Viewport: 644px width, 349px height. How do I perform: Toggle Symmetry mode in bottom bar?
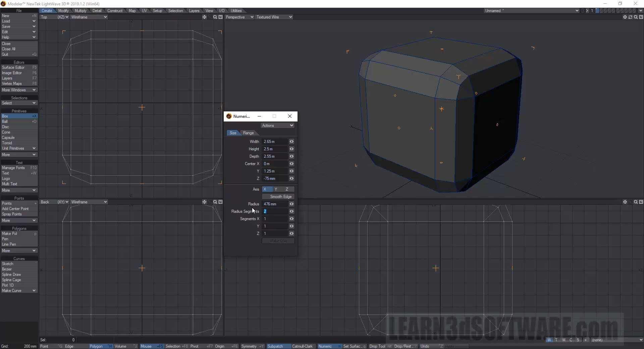[x=249, y=346]
